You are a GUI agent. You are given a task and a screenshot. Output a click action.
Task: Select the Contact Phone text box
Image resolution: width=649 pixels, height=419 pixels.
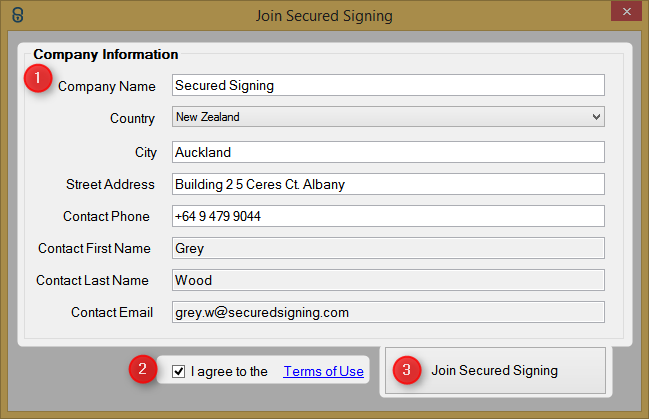tap(388, 216)
